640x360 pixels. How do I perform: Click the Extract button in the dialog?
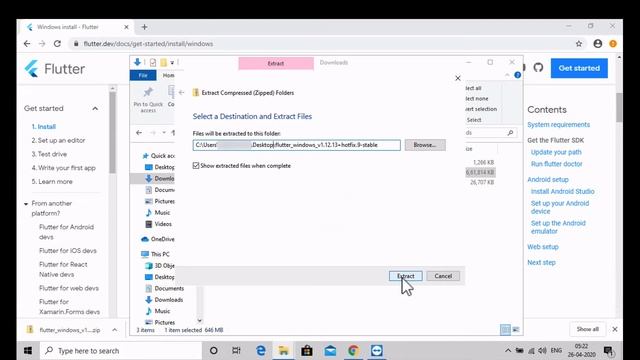point(405,276)
